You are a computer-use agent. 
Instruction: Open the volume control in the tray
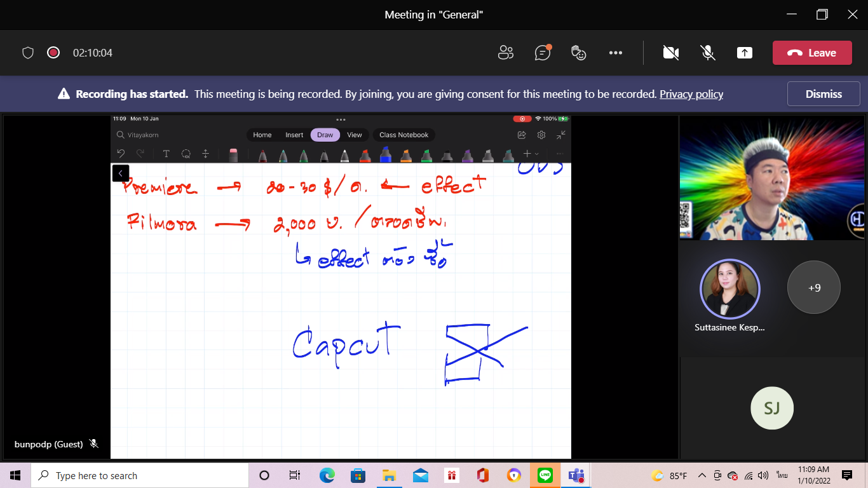[x=763, y=475]
